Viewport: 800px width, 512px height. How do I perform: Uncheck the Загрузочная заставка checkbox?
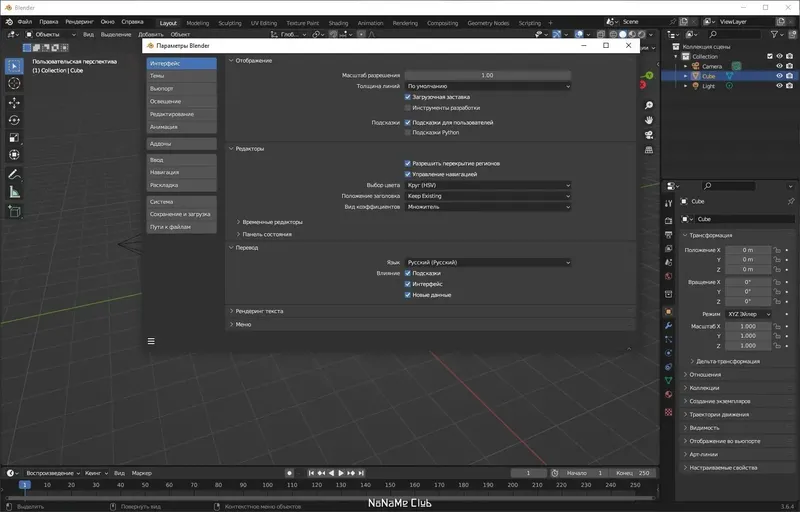tap(408, 97)
